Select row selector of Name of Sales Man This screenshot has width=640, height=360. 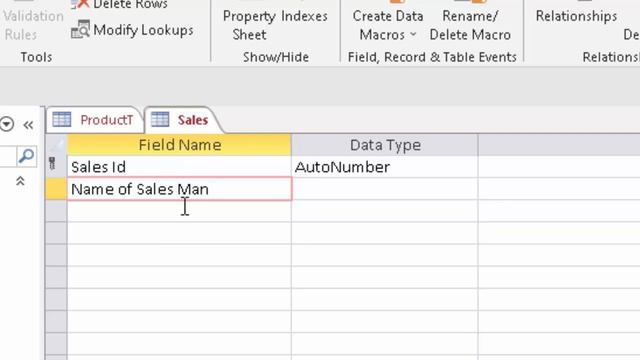(x=56, y=189)
